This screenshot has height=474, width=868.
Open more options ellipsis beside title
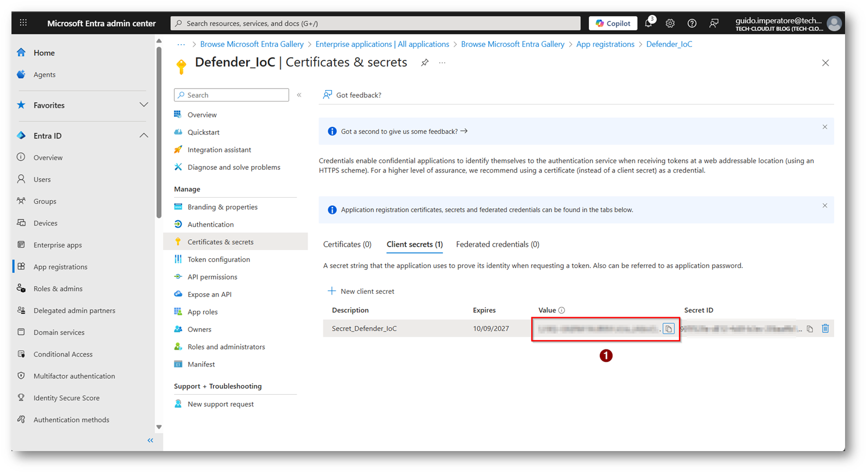click(442, 63)
